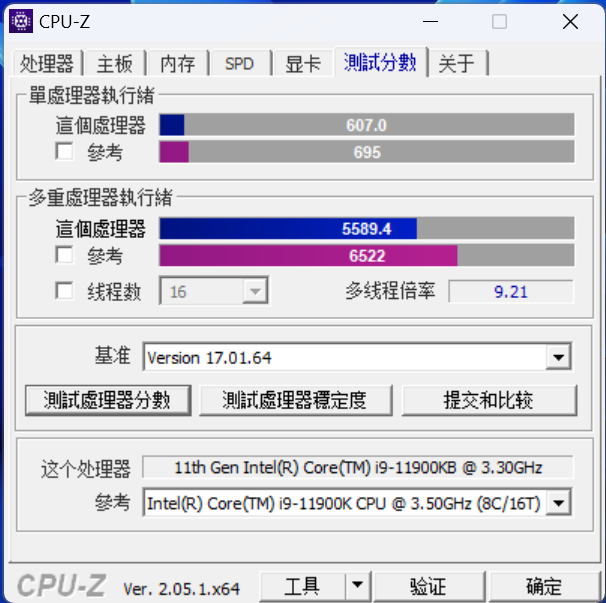
Task: Switch to the 显卡 tab
Action: (303, 63)
